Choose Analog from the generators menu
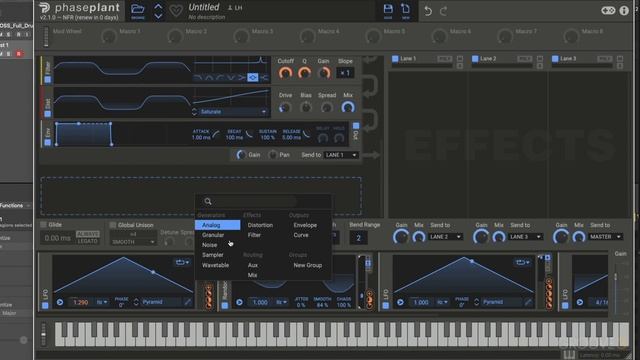Screen dimensions: 640x360 click(218, 225)
